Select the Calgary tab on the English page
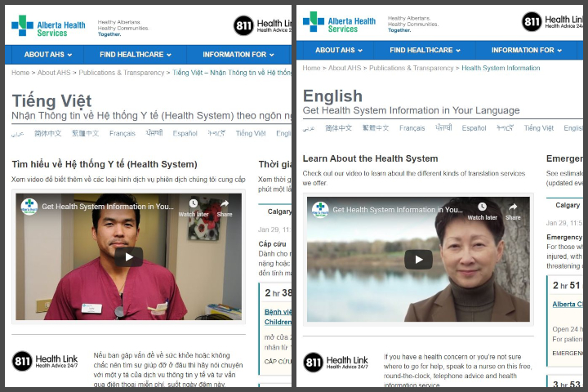Viewport: 588px width, 392px height. tap(567, 206)
